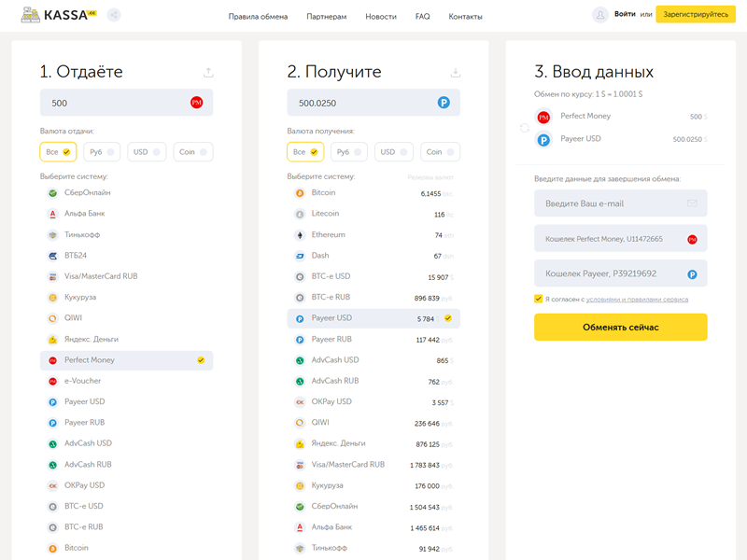This screenshot has height=560, width=747.
Task: Click the Litecoin icon
Action: pos(300,214)
